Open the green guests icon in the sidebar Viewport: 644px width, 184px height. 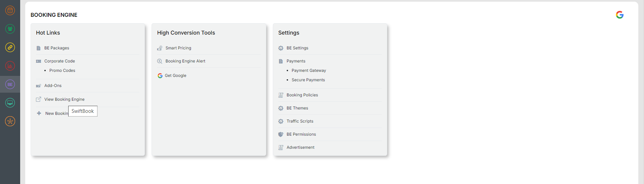pyautogui.click(x=10, y=29)
